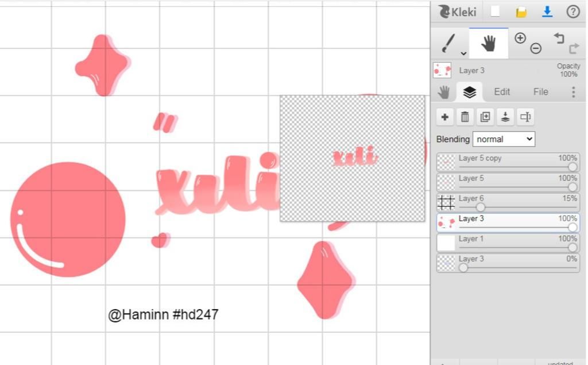The height and width of the screenshot is (365, 588).
Task: Open the Layers tab
Action: (470, 92)
